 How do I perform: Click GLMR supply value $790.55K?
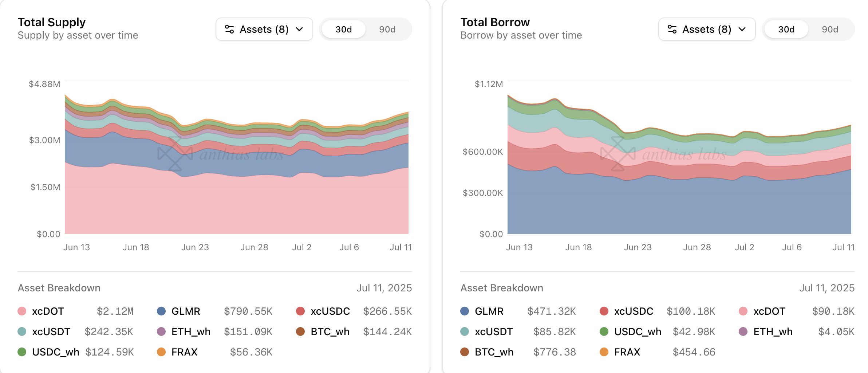pos(248,311)
